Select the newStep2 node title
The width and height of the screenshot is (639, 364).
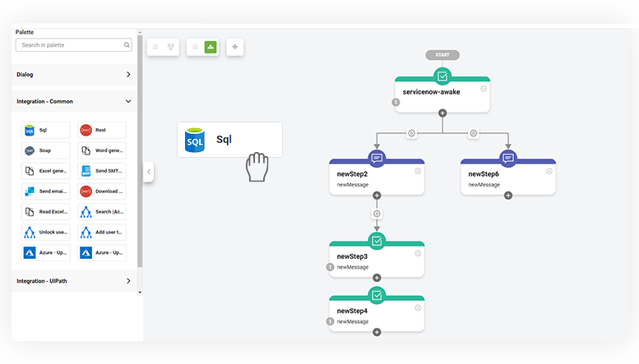point(352,174)
